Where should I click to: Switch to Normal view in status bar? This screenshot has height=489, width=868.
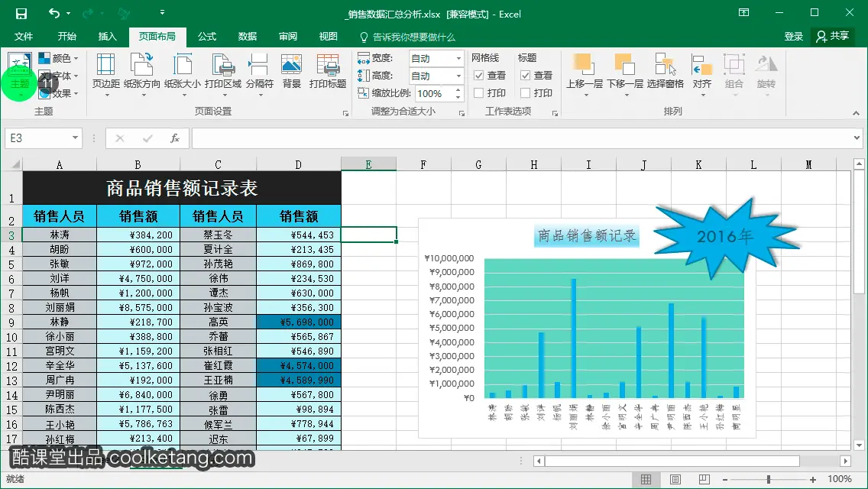coord(646,480)
